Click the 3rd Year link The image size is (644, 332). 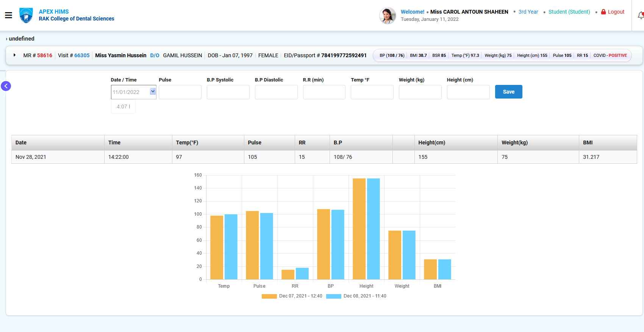point(528,12)
